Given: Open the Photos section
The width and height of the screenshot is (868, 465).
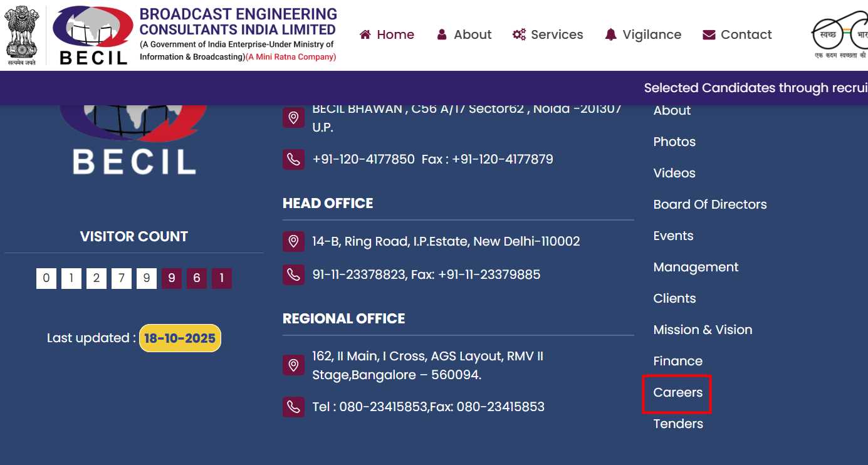Looking at the screenshot, I should click(674, 142).
